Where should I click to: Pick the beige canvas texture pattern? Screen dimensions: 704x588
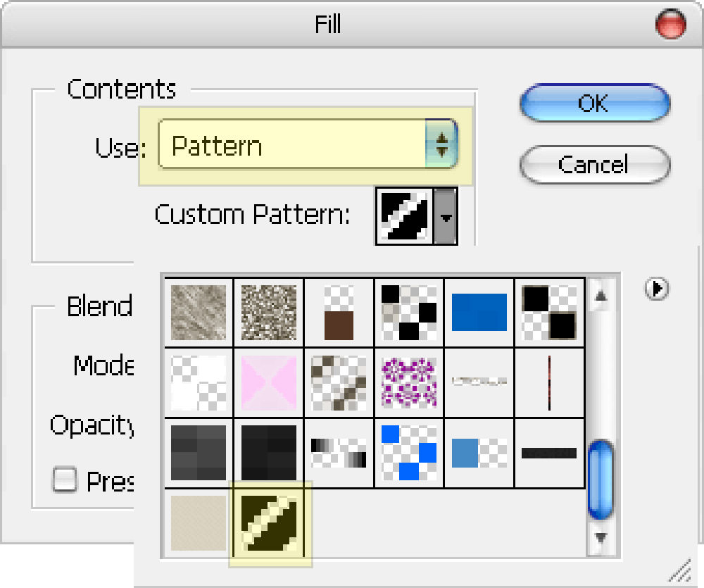pyautogui.click(x=199, y=523)
